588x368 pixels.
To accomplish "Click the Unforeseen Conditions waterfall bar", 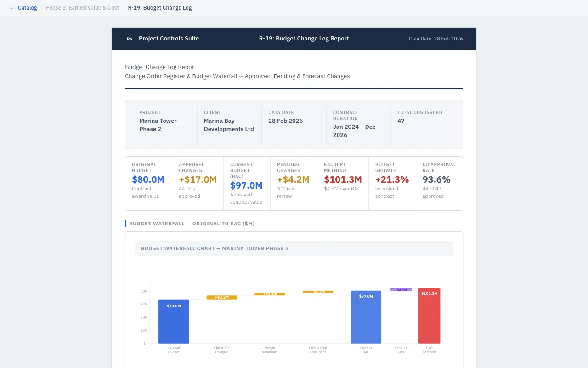I will pyautogui.click(x=318, y=292).
